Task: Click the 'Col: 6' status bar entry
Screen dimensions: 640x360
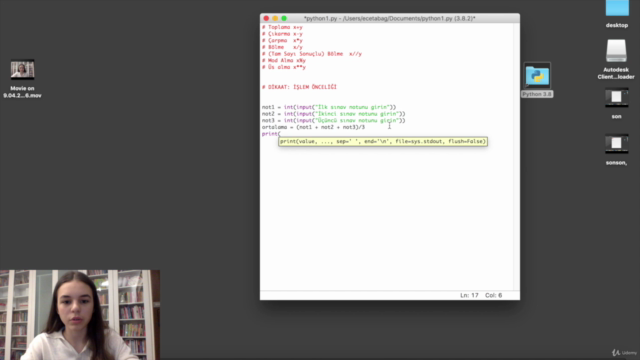Action: tap(493, 295)
